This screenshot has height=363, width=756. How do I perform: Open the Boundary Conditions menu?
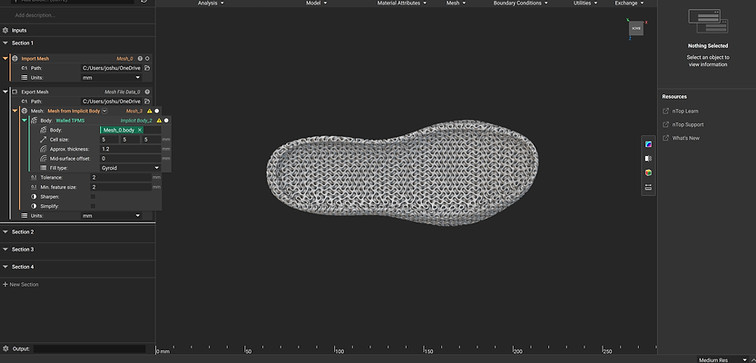point(520,3)
